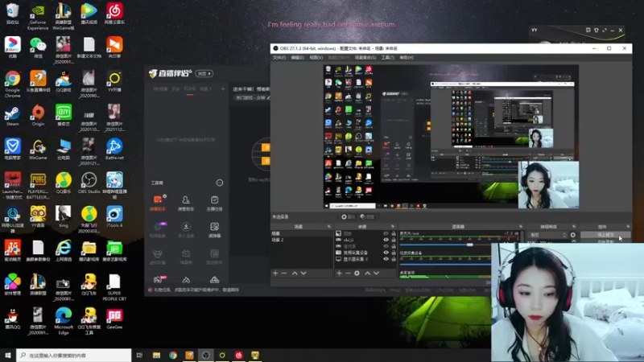Open Steam desktop shortcut
This screenshot has width=644, height=362.
[x=12, y=116]
